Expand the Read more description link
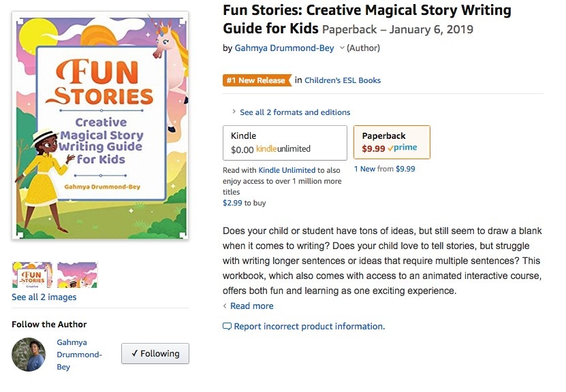The width and height of the screenshot is (566, 392). coord(251,306)
